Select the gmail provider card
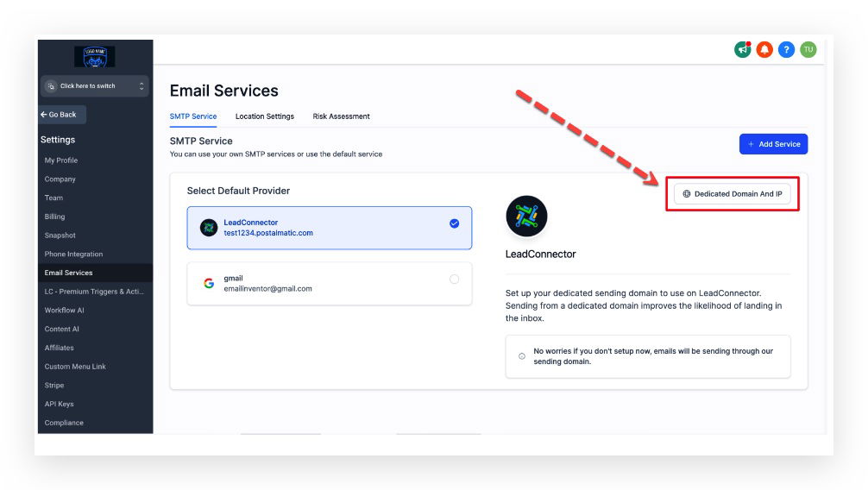 pos(330,284)
